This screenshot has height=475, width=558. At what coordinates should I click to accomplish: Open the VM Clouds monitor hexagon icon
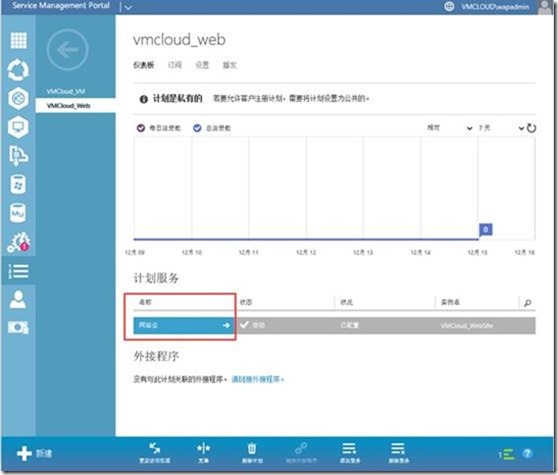(18, 127)
